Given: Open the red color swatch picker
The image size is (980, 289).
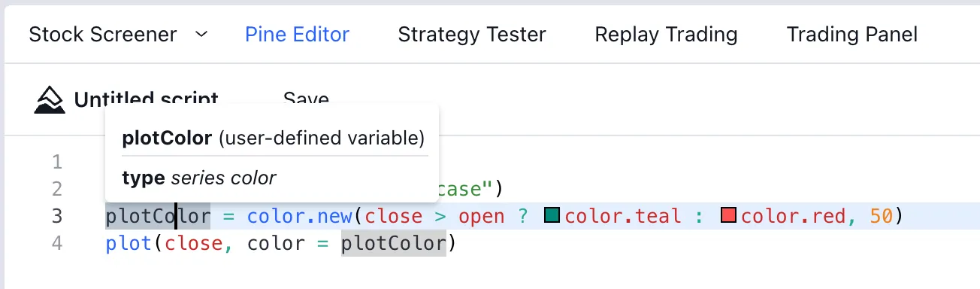Looking at the screenshot, I should point(728,217).
